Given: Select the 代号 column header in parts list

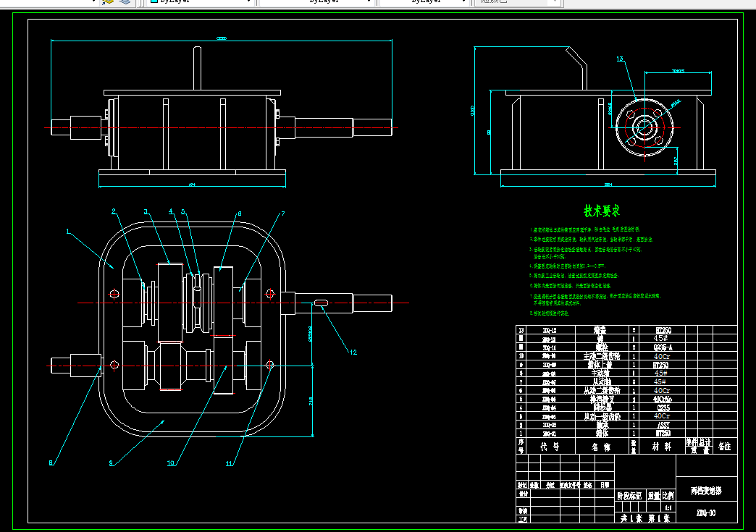Looking at the screenshot, I should point(550,447).
